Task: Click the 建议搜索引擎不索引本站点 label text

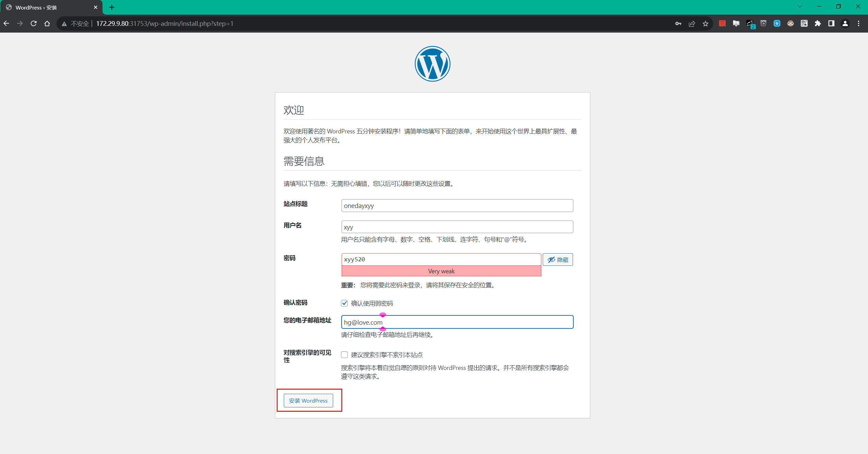Action: (387, 355)
